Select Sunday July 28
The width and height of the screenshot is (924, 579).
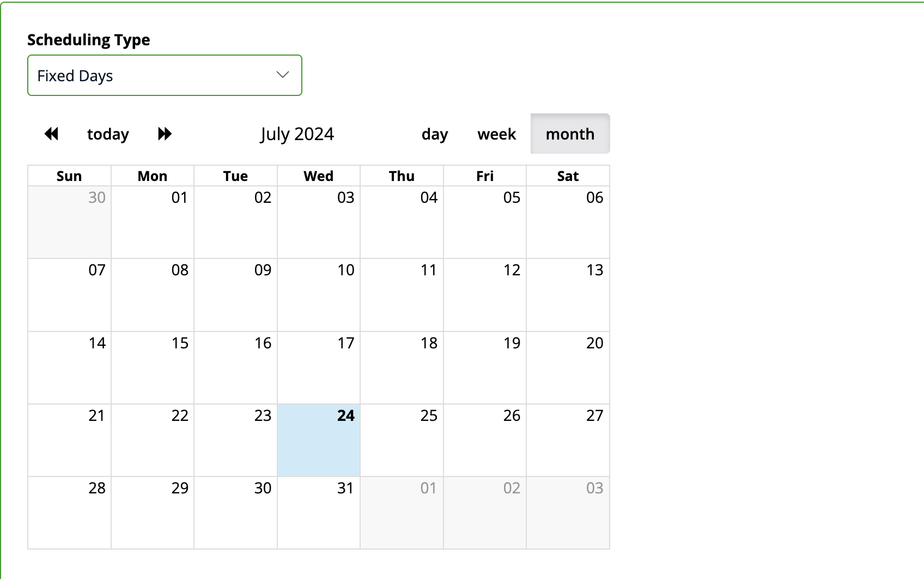[70, 513]
